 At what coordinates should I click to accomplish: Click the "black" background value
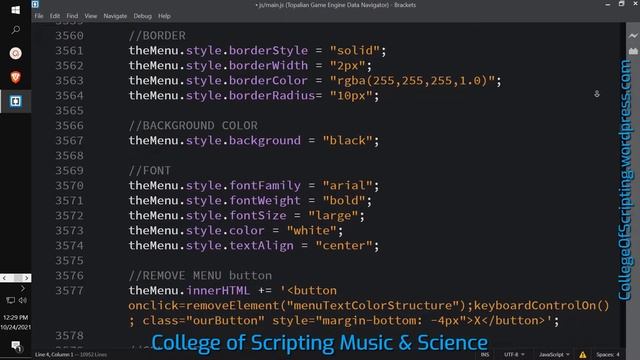[x=347, y=140]
